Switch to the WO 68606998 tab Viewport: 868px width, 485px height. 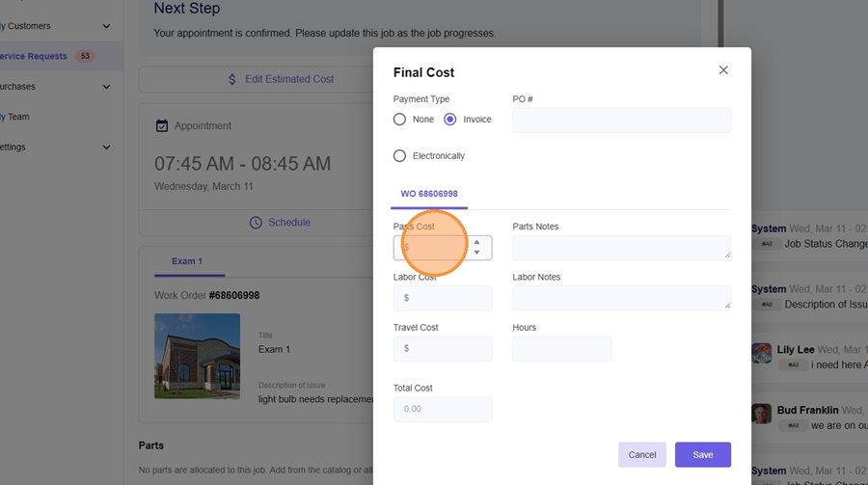click(x=429, y=194)
